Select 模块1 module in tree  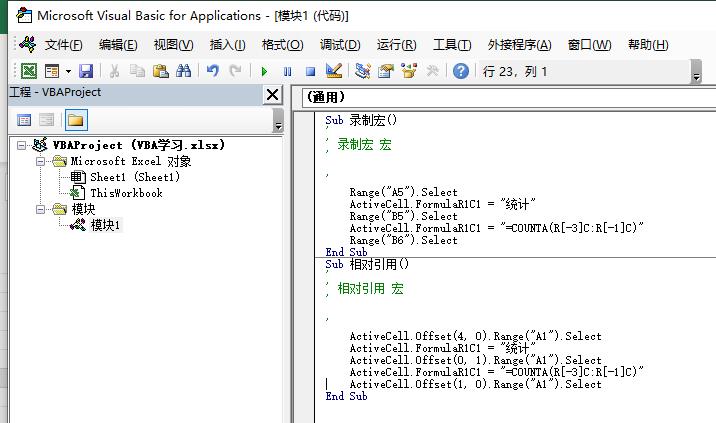105,225
